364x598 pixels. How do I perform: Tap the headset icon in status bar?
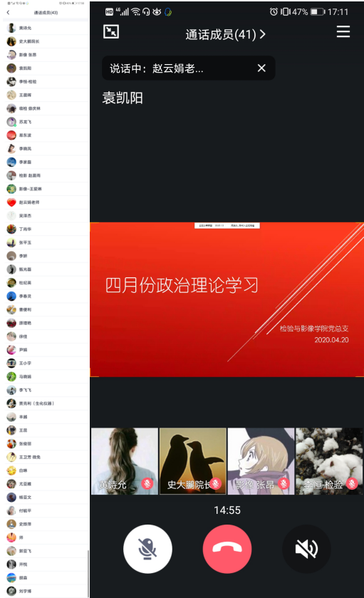146,12
